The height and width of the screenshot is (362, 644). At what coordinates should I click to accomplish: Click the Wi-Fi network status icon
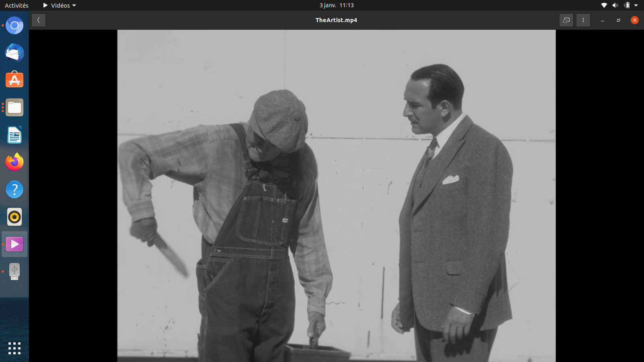pos(604,6)
